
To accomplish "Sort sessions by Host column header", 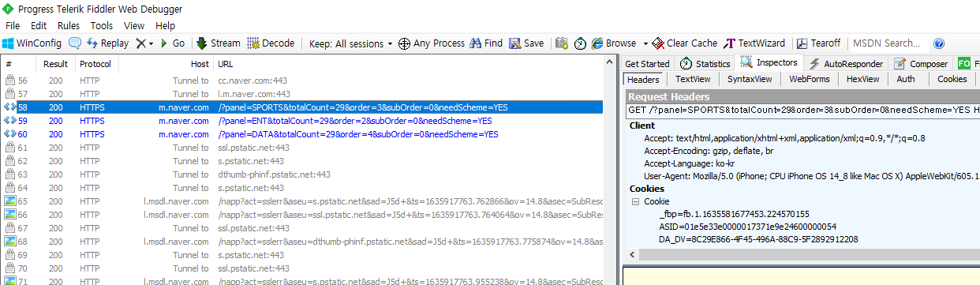I will (x=166, y=64).
